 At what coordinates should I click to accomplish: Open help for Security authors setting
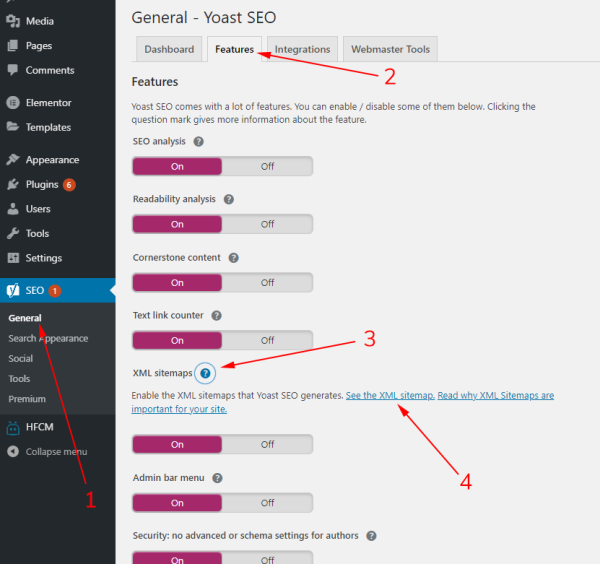(371, 536)
